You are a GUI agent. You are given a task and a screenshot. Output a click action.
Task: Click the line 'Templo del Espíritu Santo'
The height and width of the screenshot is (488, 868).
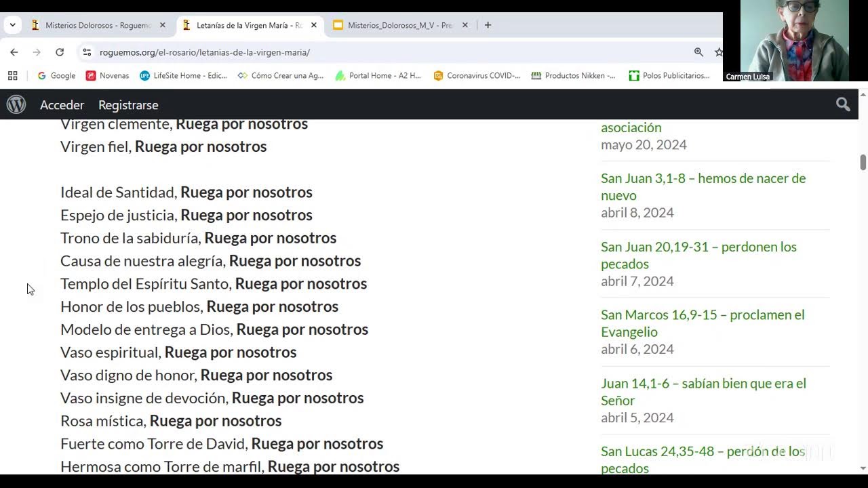point(214,283)
